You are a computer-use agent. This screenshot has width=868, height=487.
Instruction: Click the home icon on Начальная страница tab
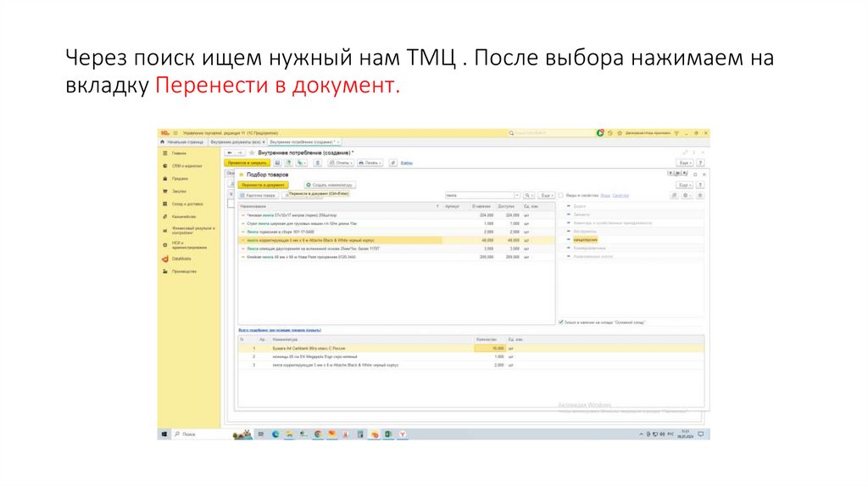[x=162, y=142]
